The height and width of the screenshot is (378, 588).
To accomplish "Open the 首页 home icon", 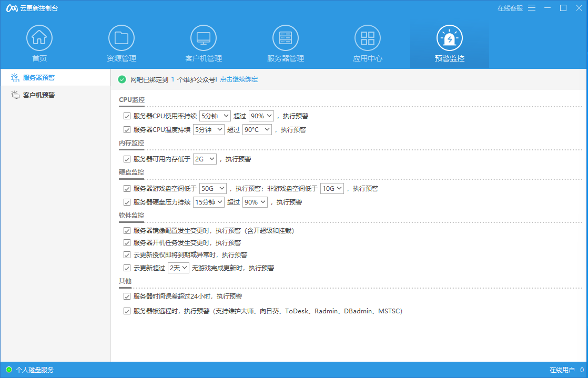I will tap(39, 37).
